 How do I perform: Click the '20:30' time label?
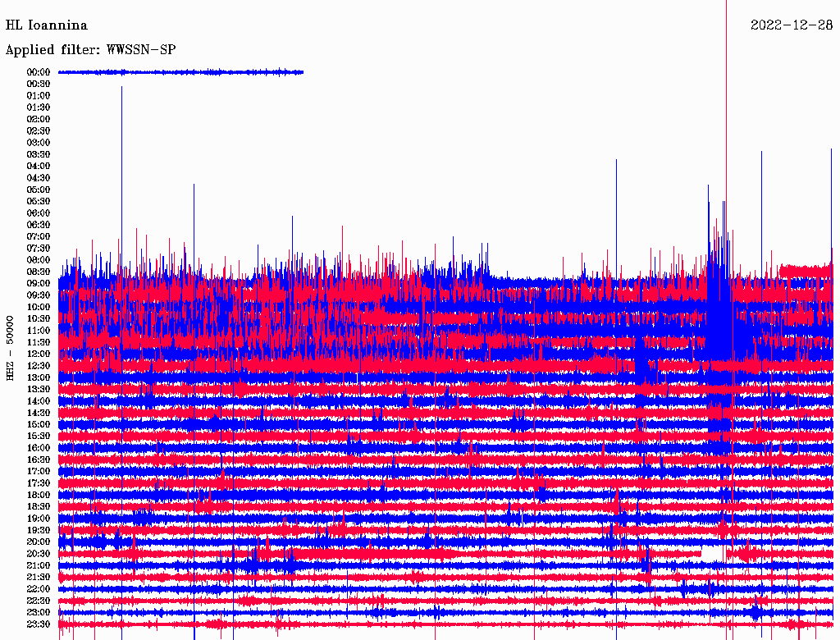(39, 554)
